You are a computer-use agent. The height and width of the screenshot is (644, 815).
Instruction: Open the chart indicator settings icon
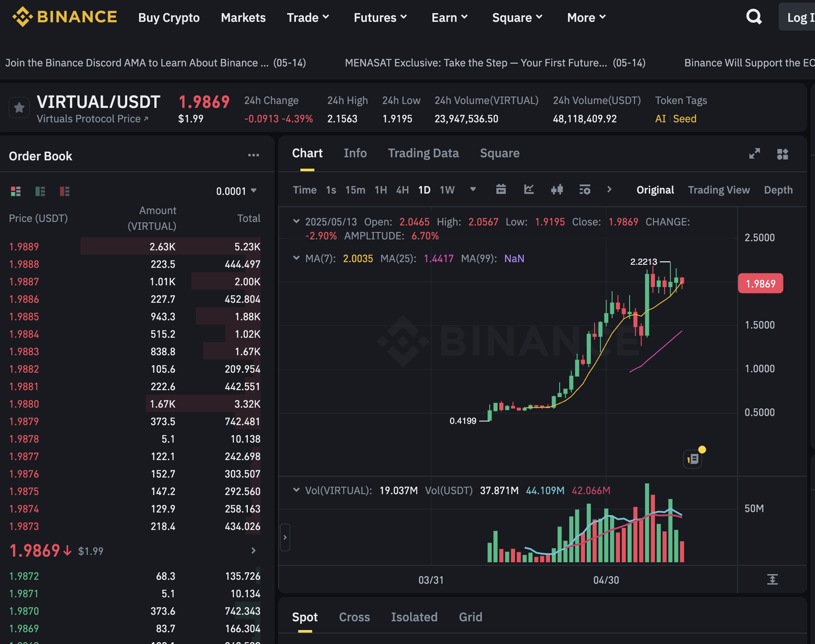[x=585, y=189]
